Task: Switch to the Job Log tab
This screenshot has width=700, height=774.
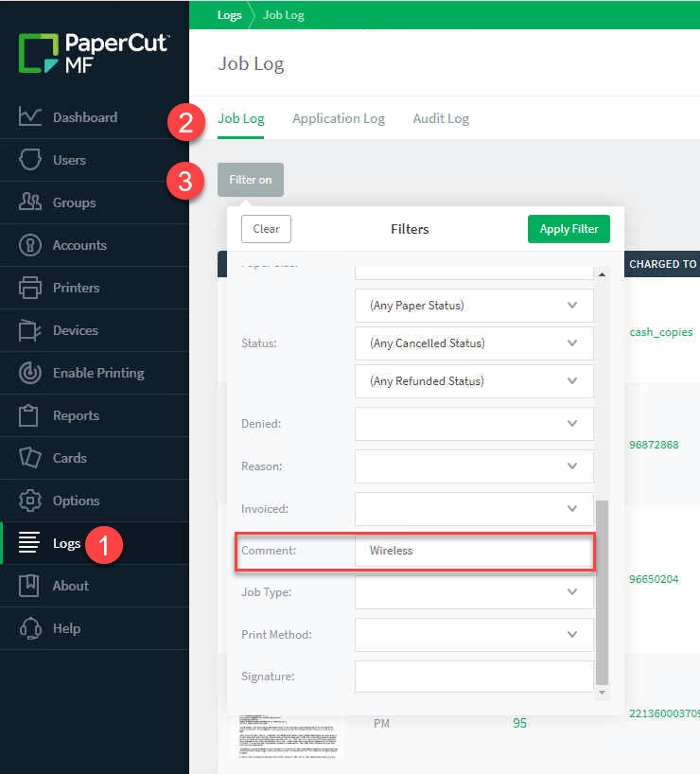Action: coord(241,118)
